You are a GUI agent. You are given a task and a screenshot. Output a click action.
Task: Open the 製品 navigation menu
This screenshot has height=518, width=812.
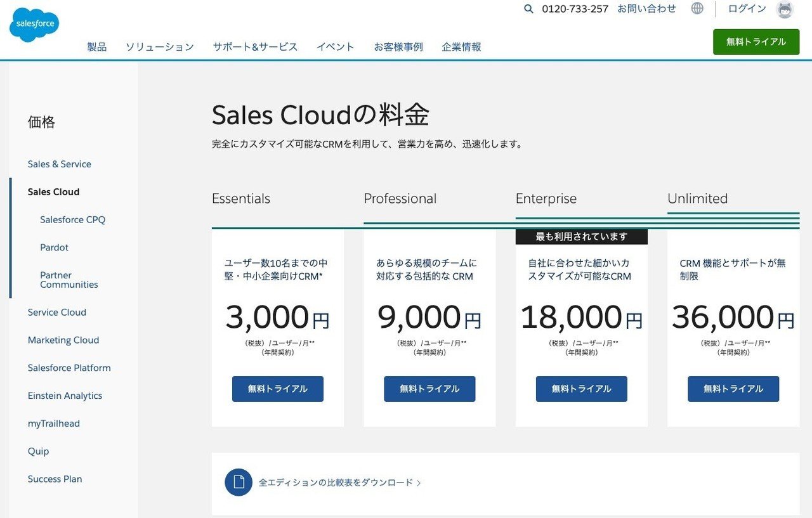point(97,47)
